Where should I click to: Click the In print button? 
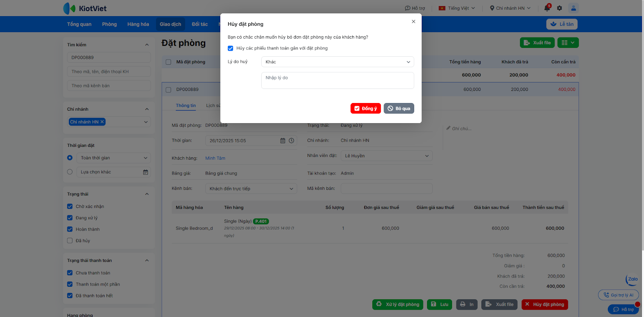point(467,305)
